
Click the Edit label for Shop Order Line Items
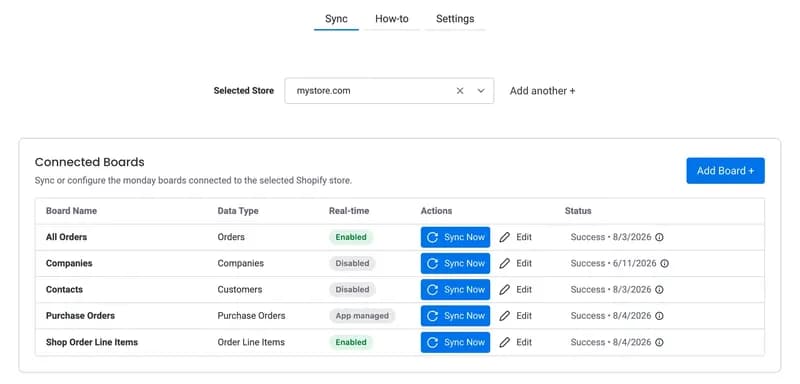coord(524,342)
